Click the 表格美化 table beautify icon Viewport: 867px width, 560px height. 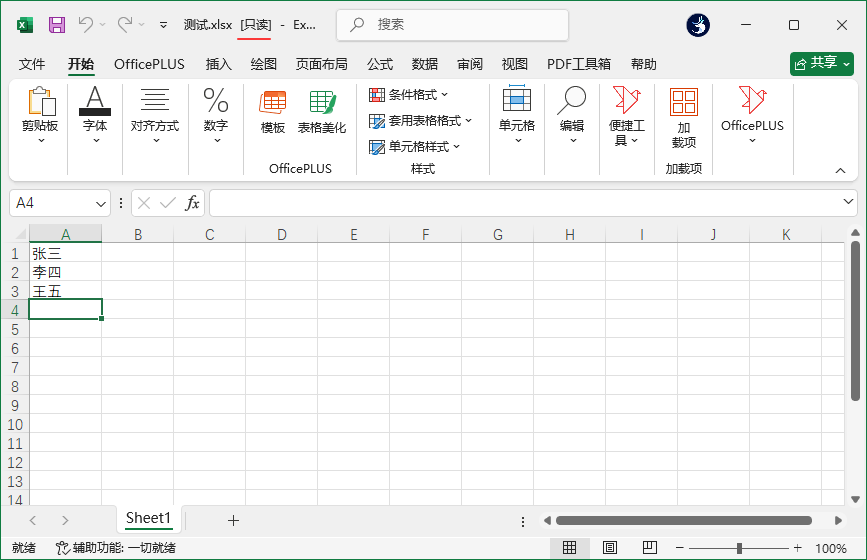pos(322,112)
